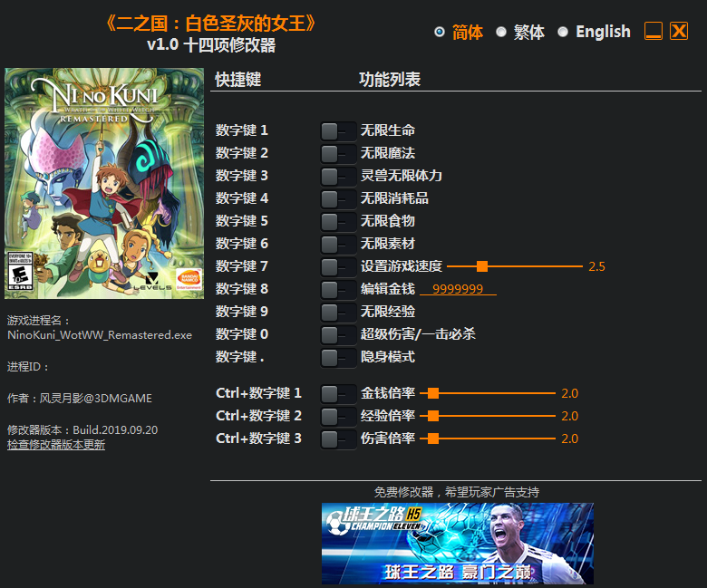This screenshot has width=707, height=588.
Task: Click game speed value 2.5
Action: (596, 266)
